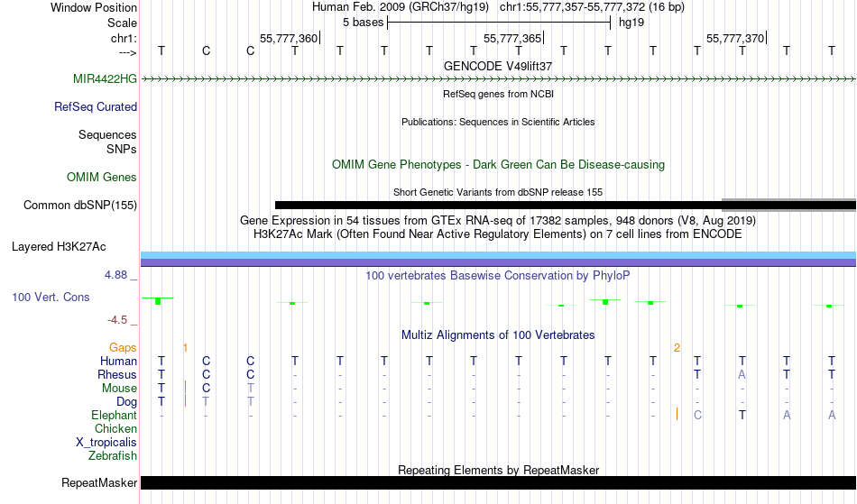Click the Zebrafish species row label
Screen dimensions: 857x504
click(113, 455)
